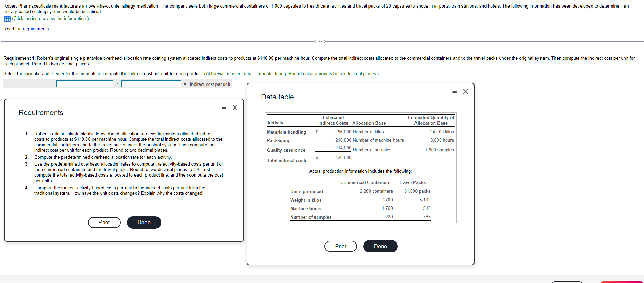Print the Data table
The image size is (644, 283).
click(341, 246)
